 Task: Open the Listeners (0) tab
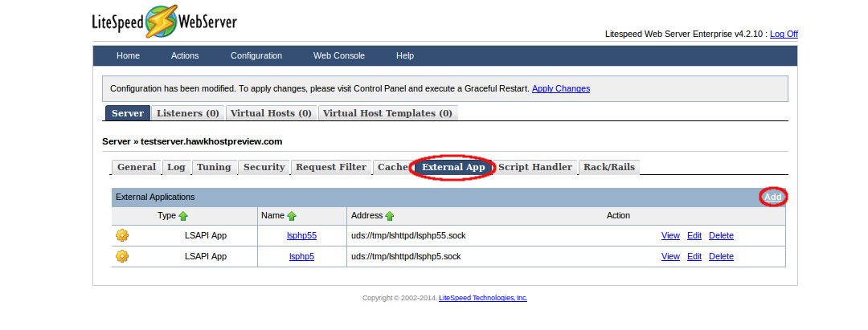[187, 113]
